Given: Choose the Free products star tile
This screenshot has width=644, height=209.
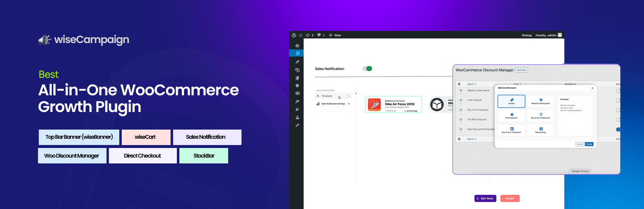Looking at the screenshot, I should coord(511,116).
